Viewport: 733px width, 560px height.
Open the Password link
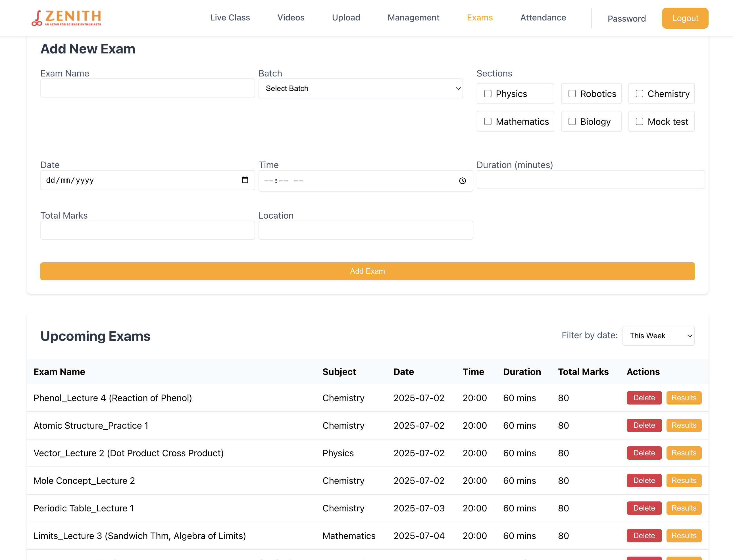(x=626, y=19)
